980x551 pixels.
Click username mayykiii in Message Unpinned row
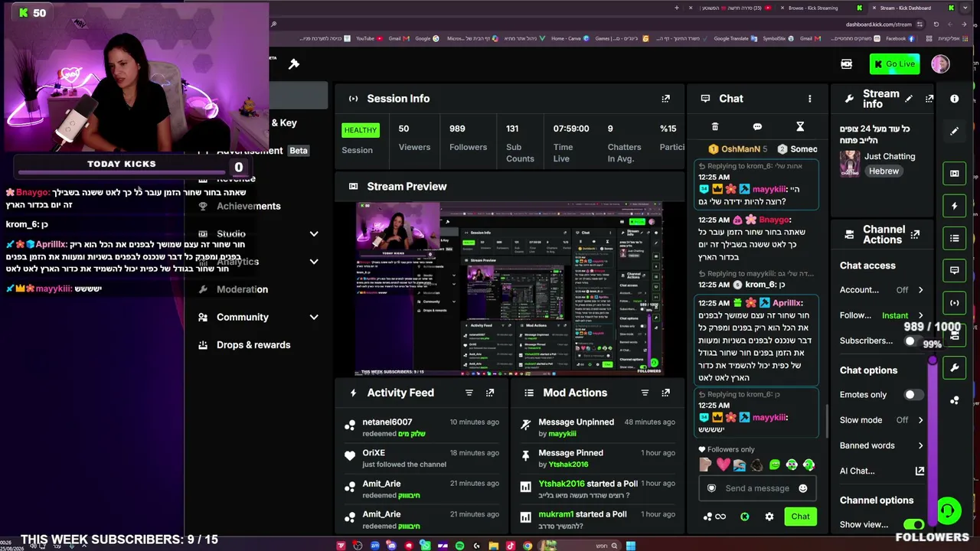coord(562,434)
